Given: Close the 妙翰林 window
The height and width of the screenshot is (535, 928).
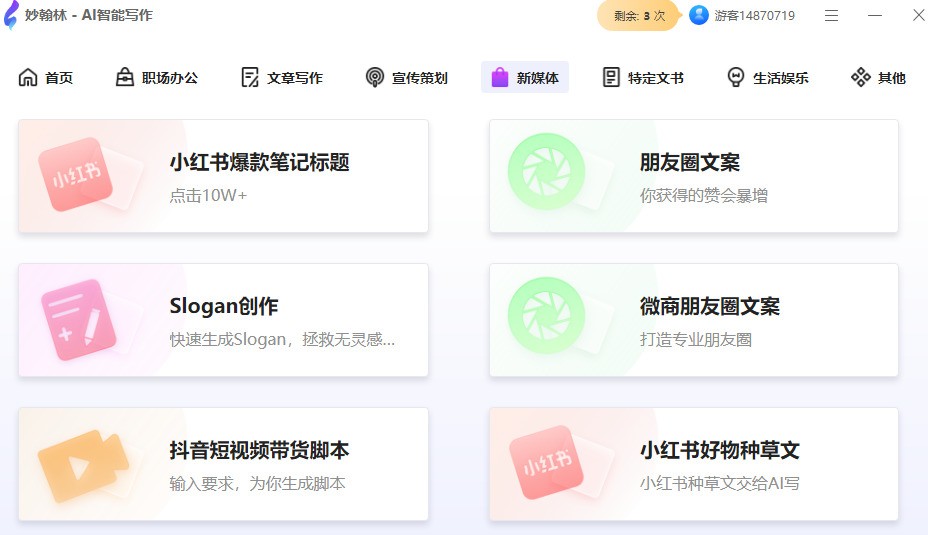Looking at the screenshot, I should point(919,15).
